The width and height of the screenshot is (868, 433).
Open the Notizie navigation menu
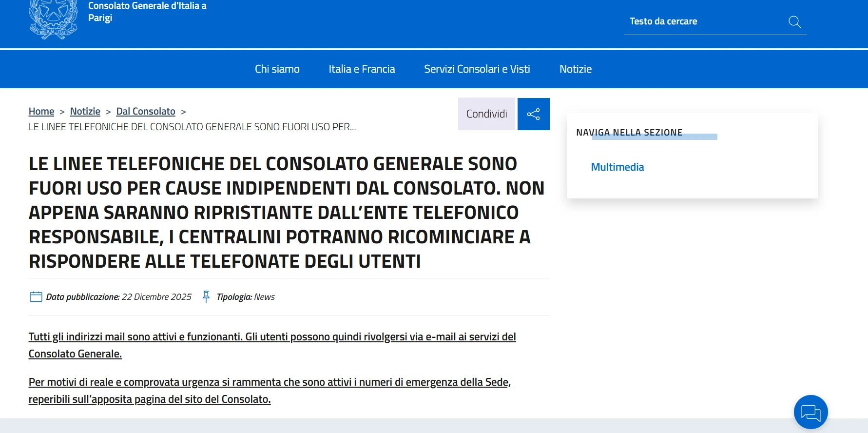coord(575,69)
